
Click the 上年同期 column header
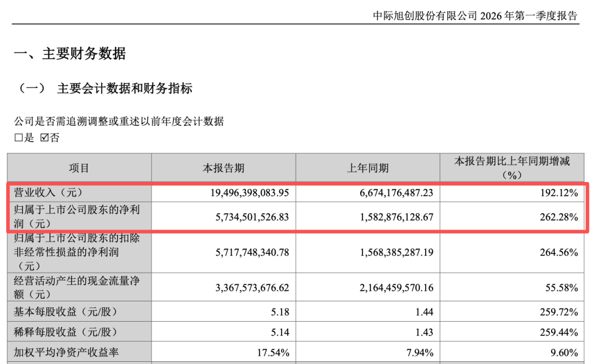pos(368,168)
